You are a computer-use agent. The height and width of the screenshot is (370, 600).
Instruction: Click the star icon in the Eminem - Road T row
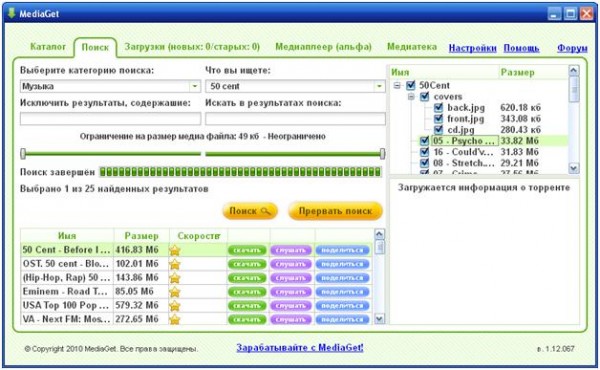tap(175, 292)
